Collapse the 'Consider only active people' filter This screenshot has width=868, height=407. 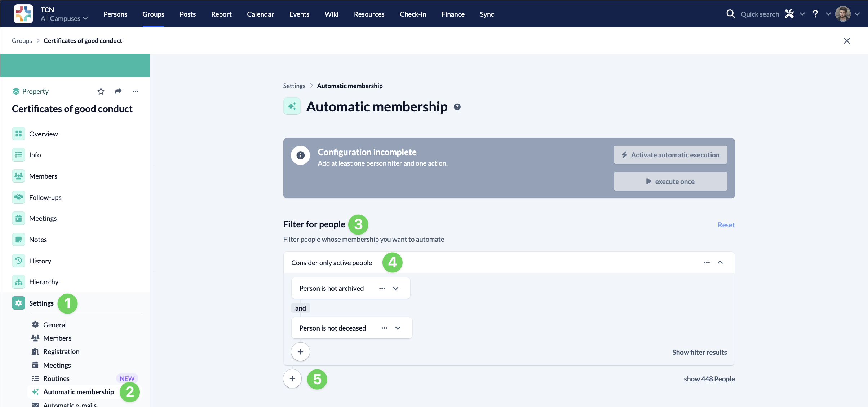coord(720,262)
